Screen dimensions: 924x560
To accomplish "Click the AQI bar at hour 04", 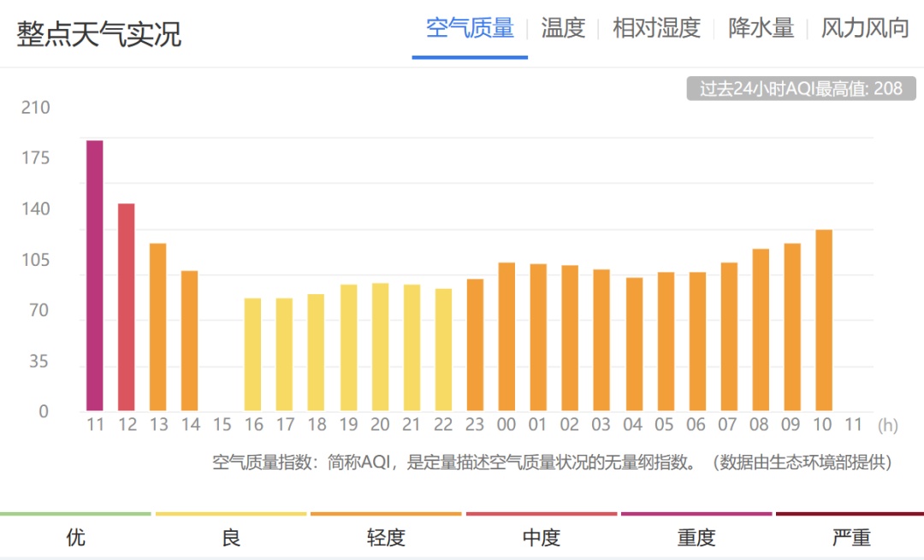I will pyautogui.click(x=634, y=344).
